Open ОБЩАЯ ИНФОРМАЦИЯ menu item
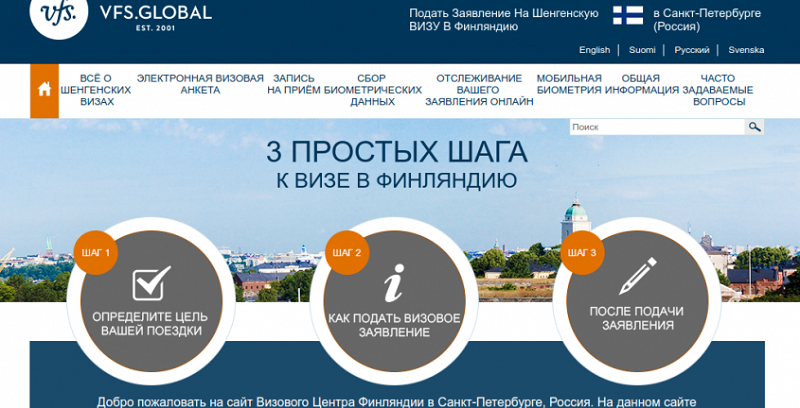Screen dimensions: 800x408 [641, 84]
